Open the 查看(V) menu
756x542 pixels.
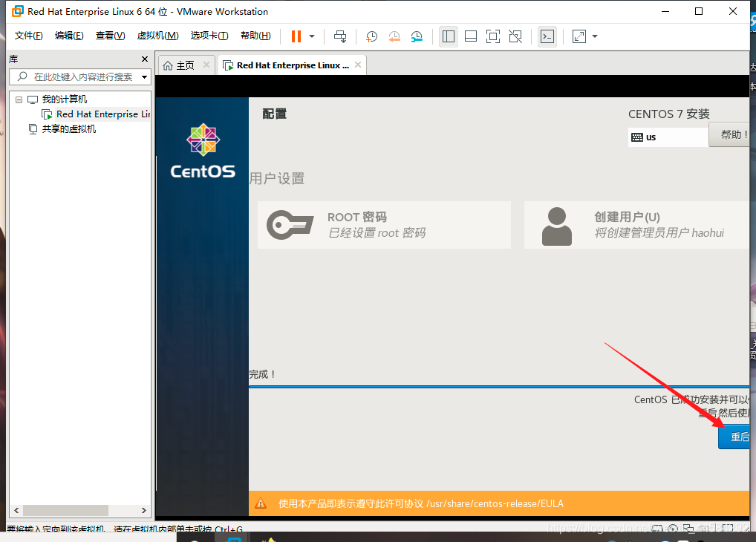(x=111, y=36)
